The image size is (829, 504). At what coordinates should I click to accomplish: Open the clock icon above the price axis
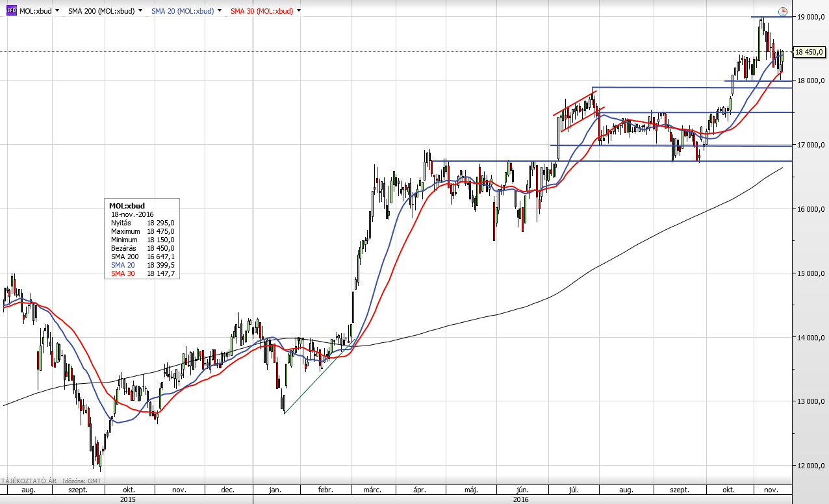[783, 12]
